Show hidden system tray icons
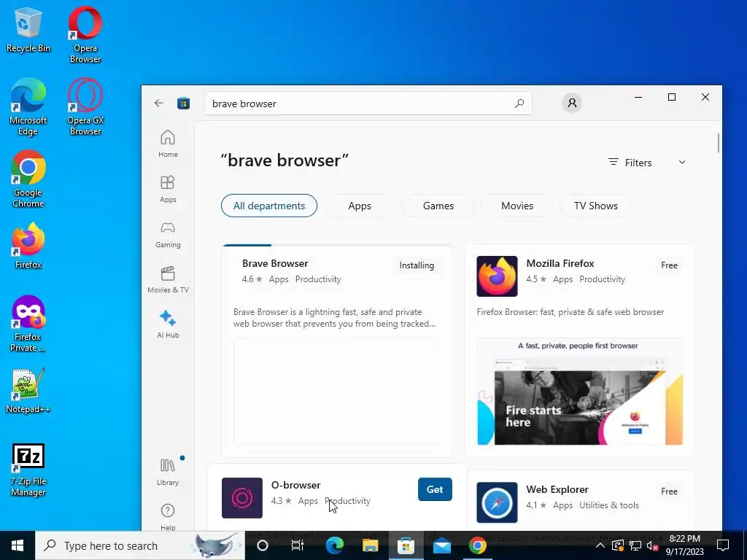Image resolution: width=747 pixels, height=560 pixels. click(x=600, y=545)
